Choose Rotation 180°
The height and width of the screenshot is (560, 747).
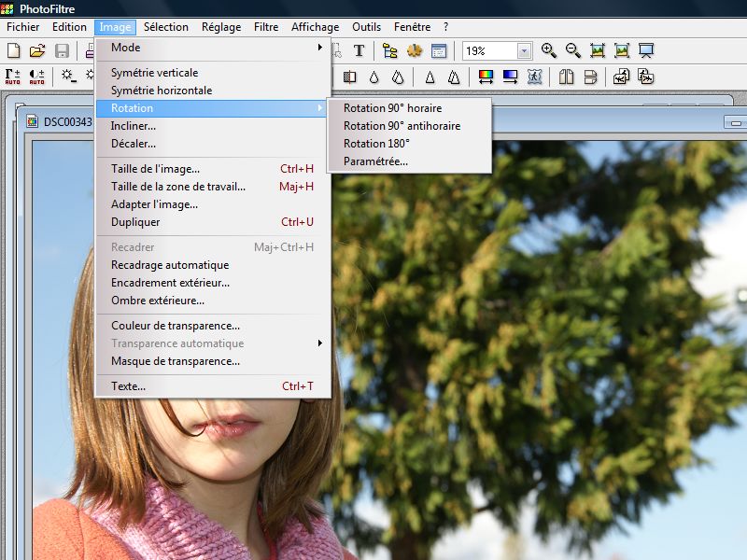(x=409, y=144)
